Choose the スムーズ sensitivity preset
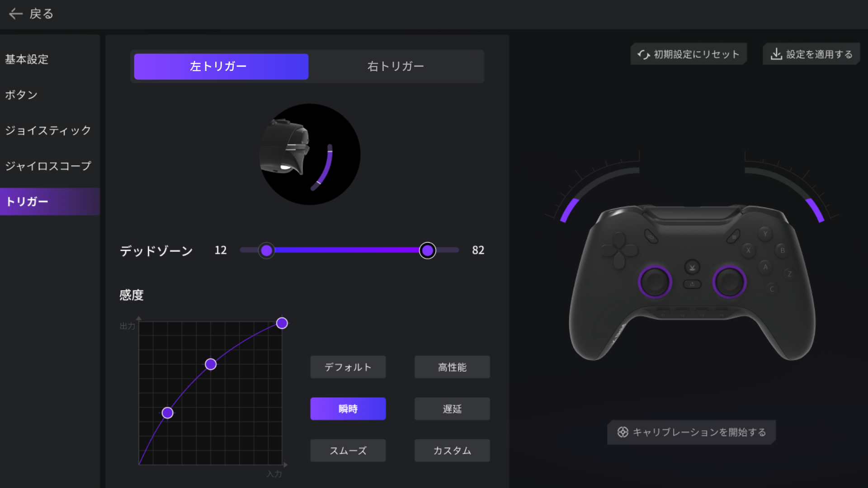 348,450
